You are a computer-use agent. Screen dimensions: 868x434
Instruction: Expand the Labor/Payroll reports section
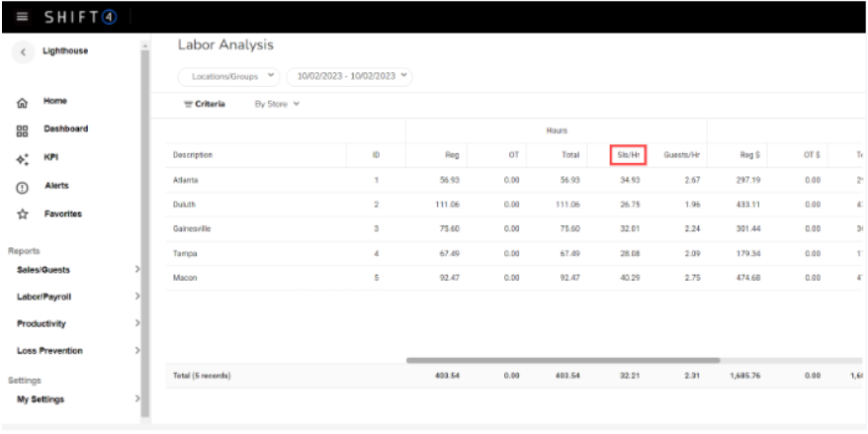click(74, 297)
